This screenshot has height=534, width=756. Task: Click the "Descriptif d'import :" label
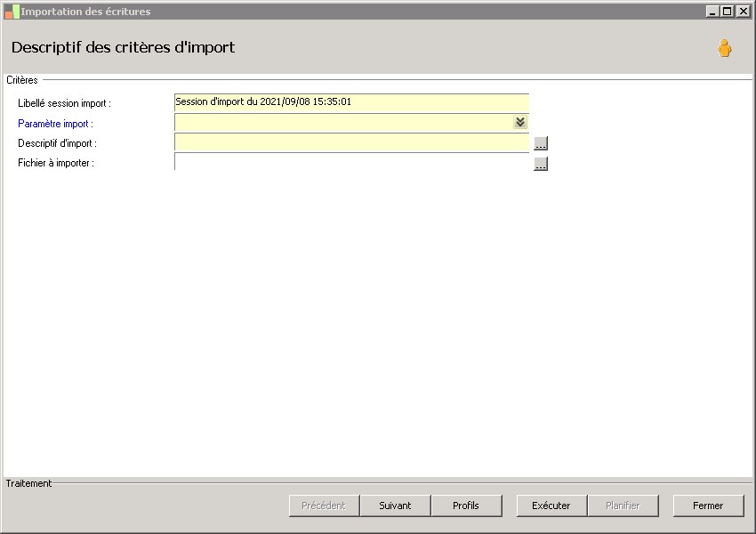click(58, 143)
